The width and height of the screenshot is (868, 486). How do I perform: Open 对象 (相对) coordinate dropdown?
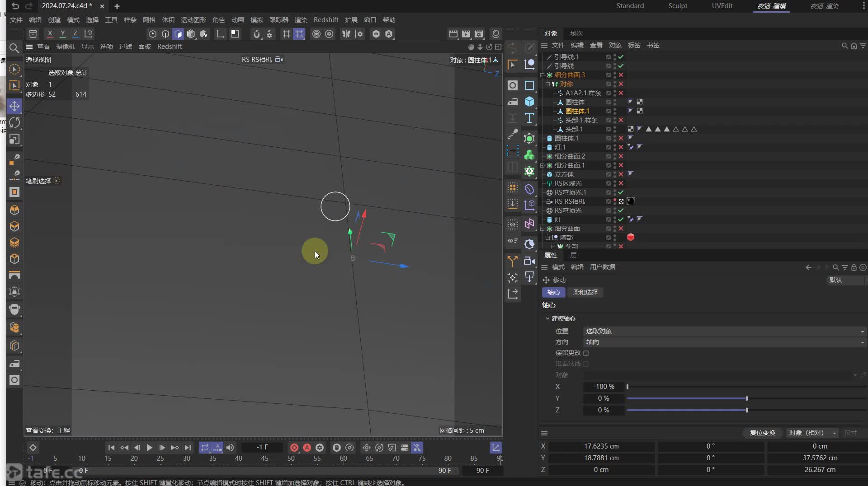(812, 433)
